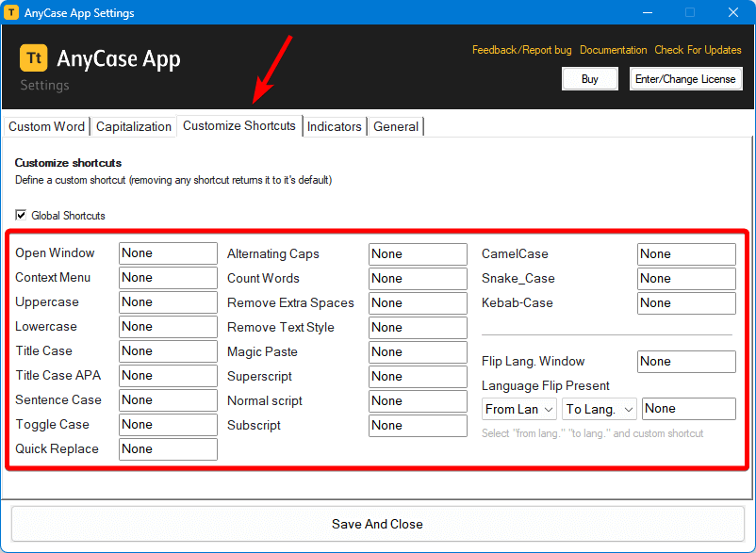Viewport: 756px width, 553px height.
Task: Click the Alternating Caps shortcut field
Action: (x=418, y=254)
